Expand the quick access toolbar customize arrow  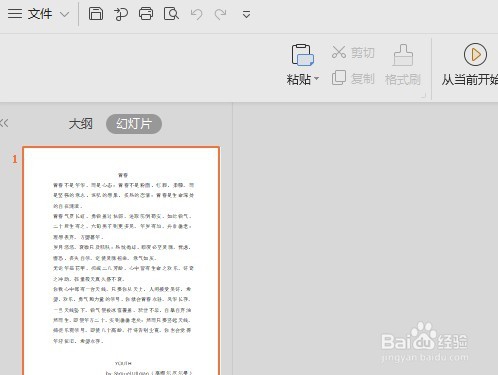(x=246, y=14)
